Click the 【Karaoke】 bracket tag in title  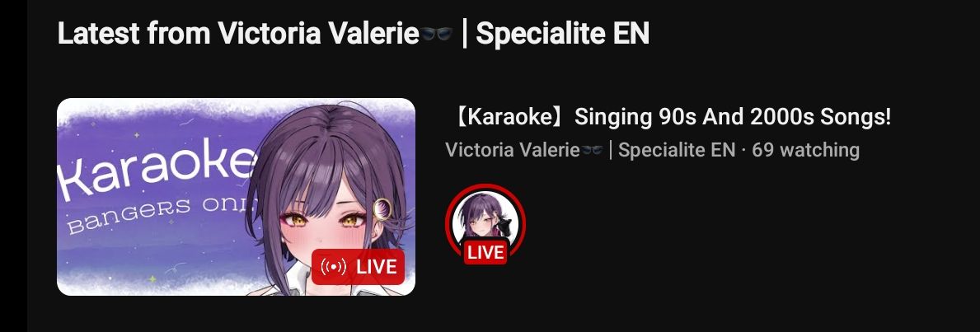click(x=508, y=117)
